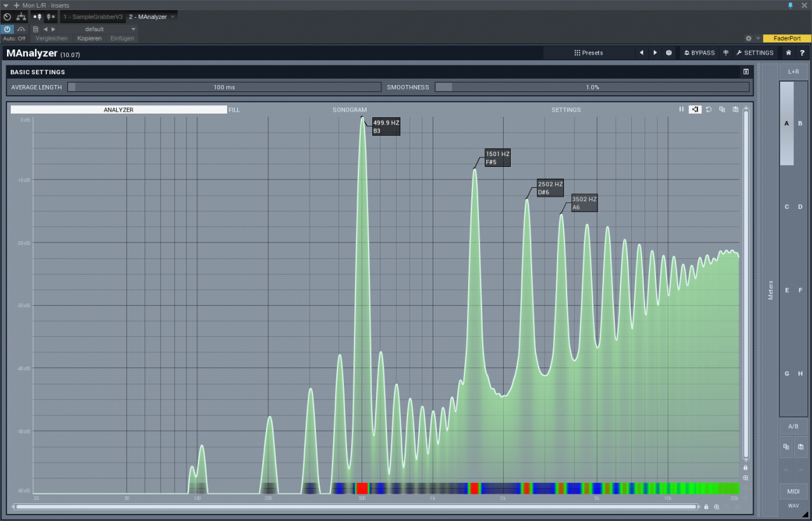The height and width of the screenshot is (521, 812).
Task: Click the horizontal zoom magnifier icon
Action: pyautogui.click(x=716, y=507)
